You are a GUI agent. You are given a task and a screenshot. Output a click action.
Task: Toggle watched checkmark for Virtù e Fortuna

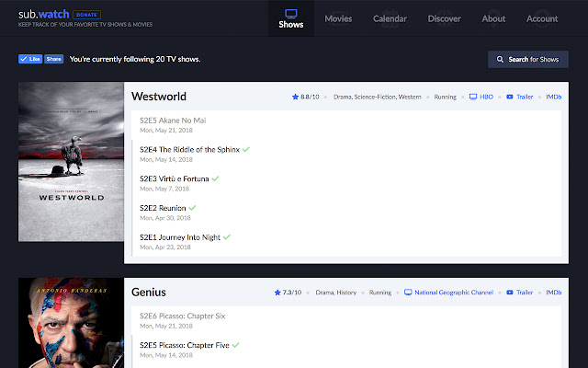pos(215,178)
